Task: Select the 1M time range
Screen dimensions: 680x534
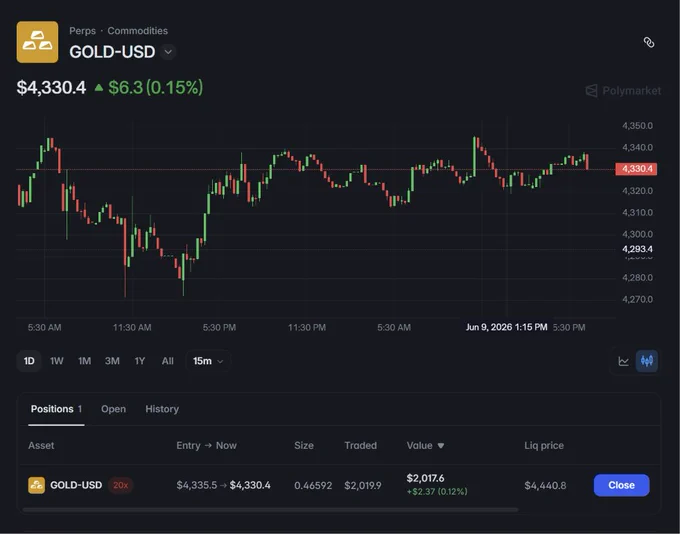Action: pos(85,361)
